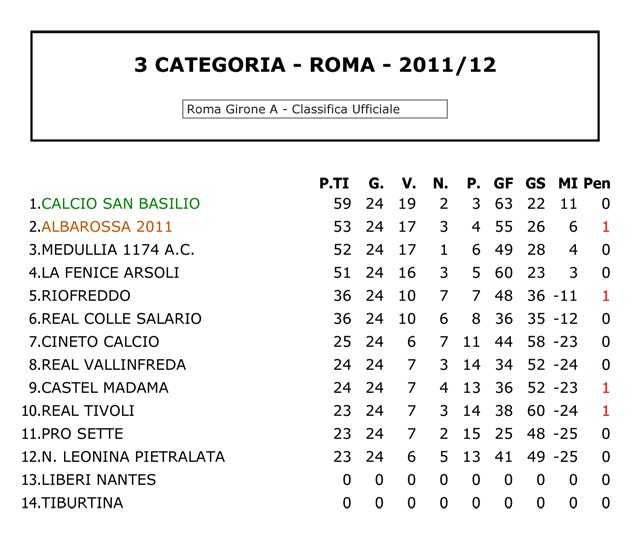The height and width of the screenshot is (550, 629).
Task: Click REAL VALLINFREDA team name
Action: point(114,365)
